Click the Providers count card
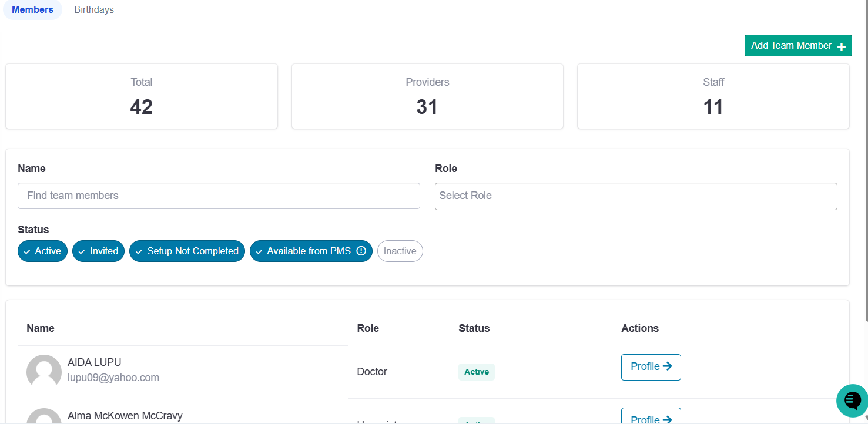868x424 pixels. (427, 96)
